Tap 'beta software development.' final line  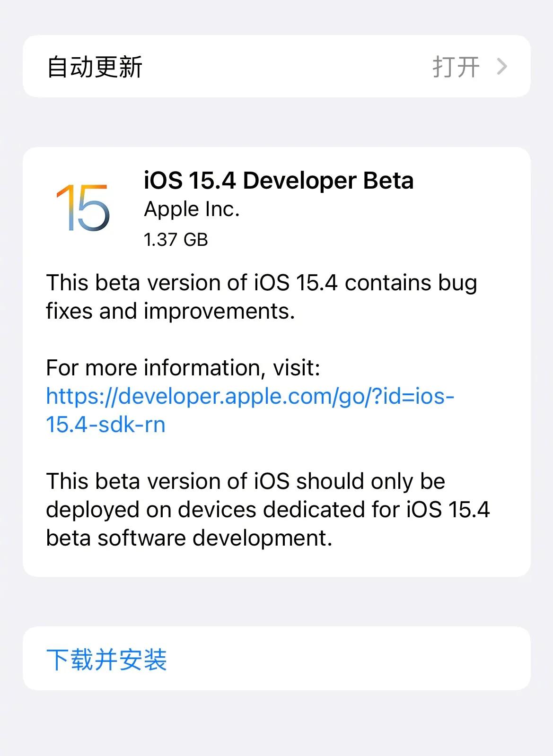click(x=189, y=538)
